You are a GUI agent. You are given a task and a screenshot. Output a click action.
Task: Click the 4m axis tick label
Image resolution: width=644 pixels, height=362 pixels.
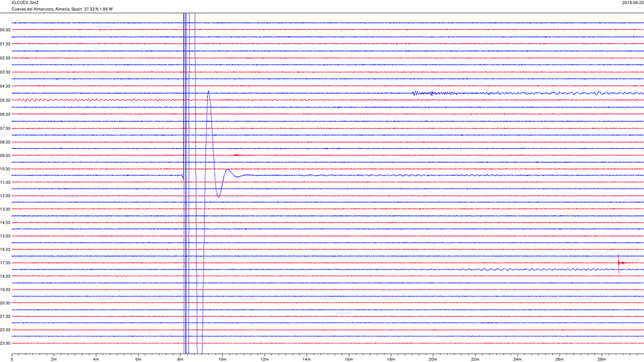(96, 359)
